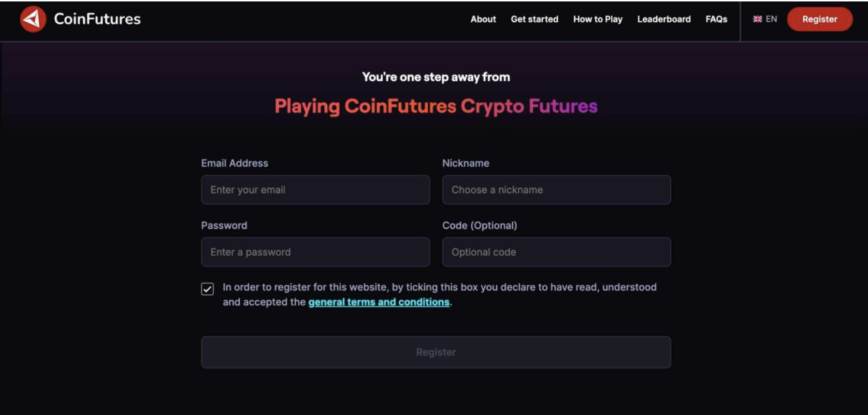Open the About menu item

tap(483, 19)
